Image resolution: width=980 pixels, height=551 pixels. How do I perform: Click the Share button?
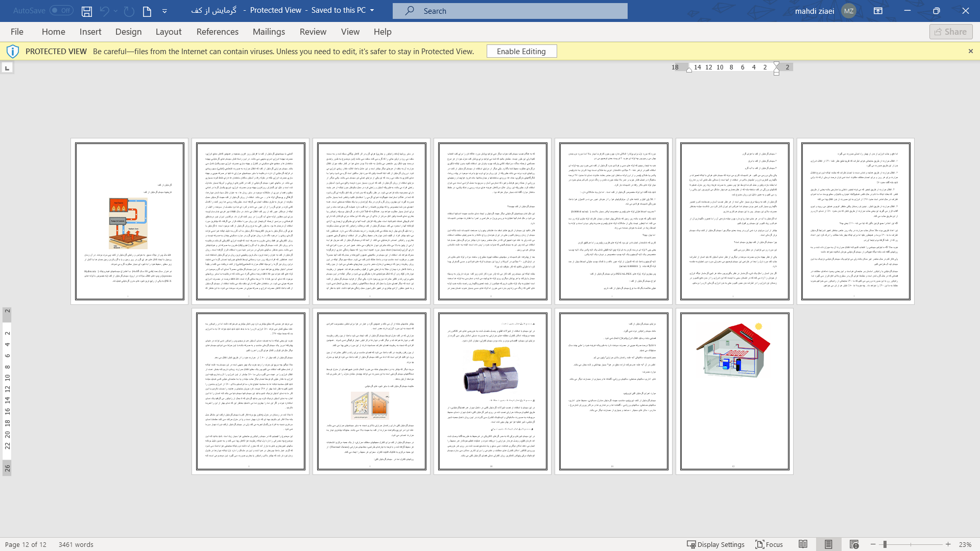click(x=951, y=32)
